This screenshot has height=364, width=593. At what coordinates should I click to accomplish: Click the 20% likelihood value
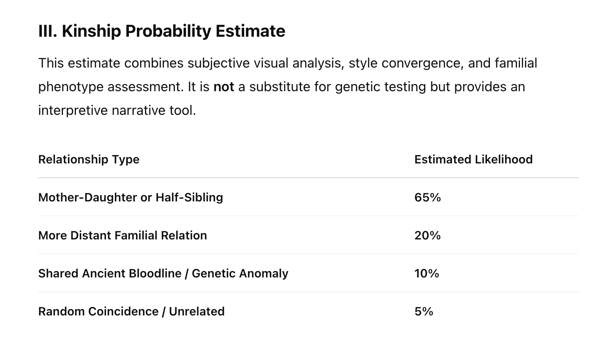click(427, 236)
